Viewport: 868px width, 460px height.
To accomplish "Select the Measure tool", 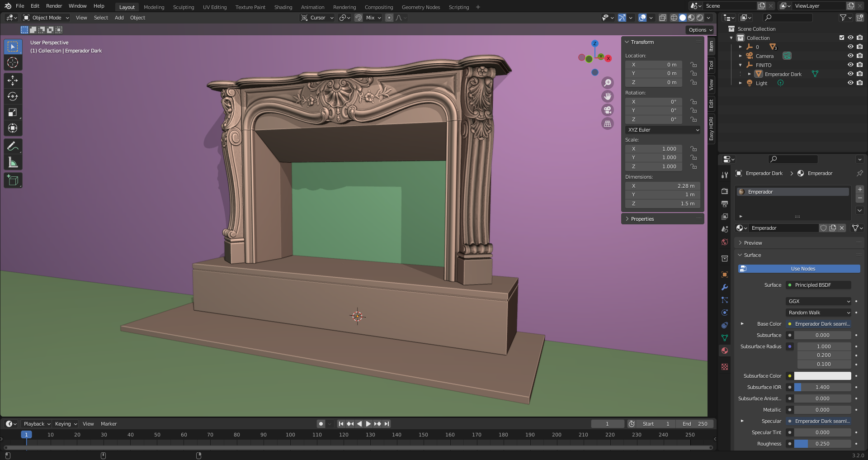I will click(x=13, y=162).
